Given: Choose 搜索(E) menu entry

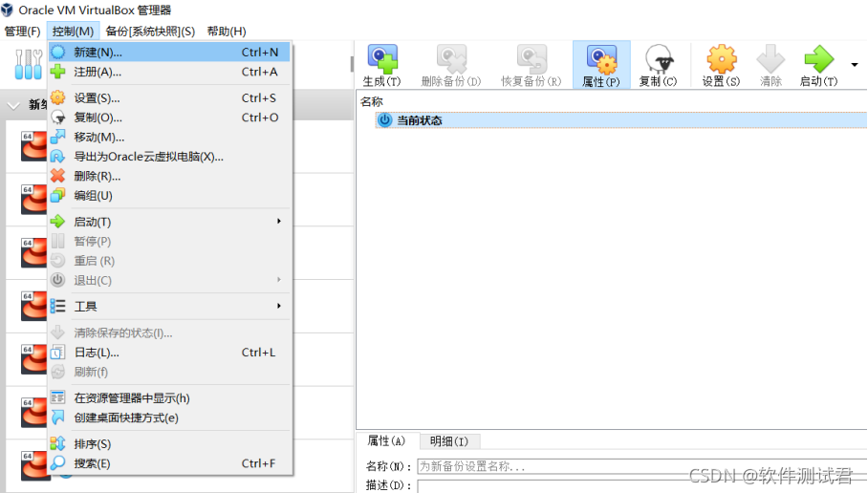Looking at the screenshot, I should (169, 463).
